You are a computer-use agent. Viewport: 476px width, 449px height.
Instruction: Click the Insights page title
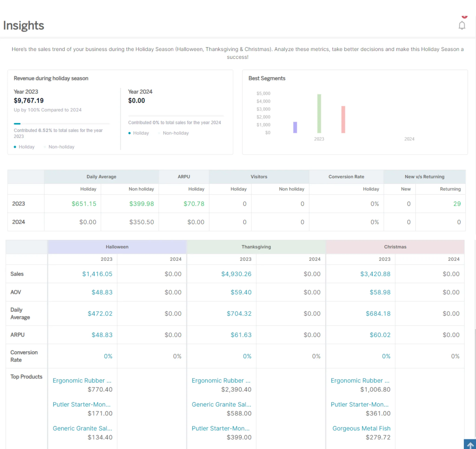point(24,25)
